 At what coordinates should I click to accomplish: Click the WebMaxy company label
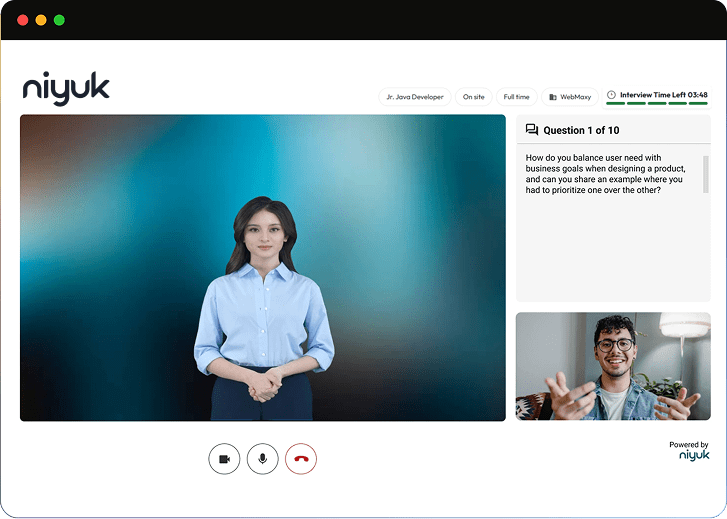click(575, 97)
